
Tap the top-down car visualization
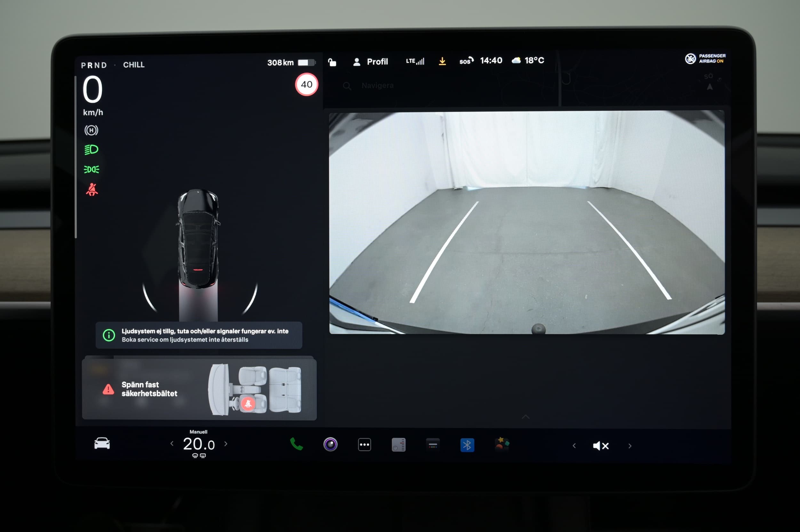(x=198, y=239)
